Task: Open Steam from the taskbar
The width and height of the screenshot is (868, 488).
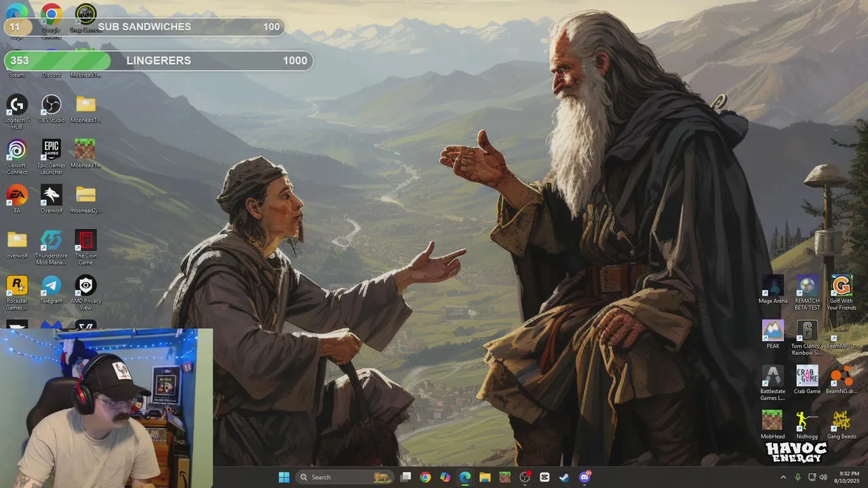Action: [x=564, y=477]
